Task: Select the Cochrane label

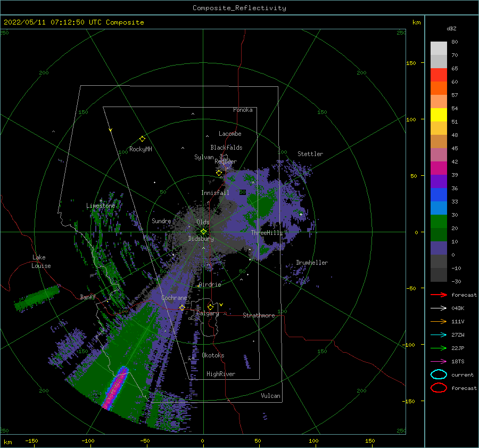Action: [174, 298]
